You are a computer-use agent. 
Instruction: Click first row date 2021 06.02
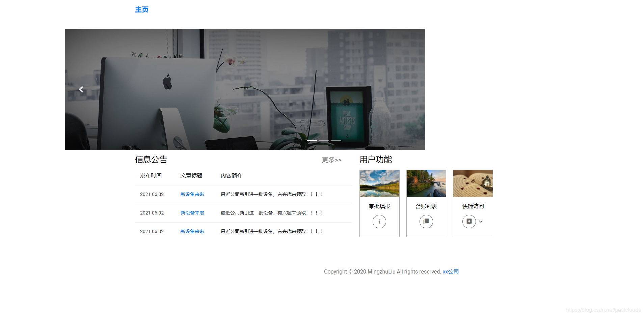point(152,194)
